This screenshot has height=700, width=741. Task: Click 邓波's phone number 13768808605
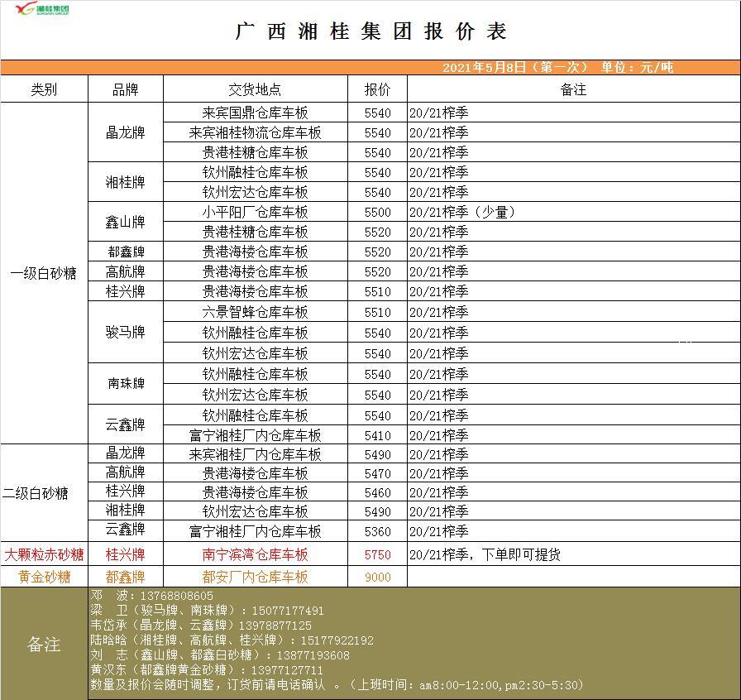[x=176, y=596]
